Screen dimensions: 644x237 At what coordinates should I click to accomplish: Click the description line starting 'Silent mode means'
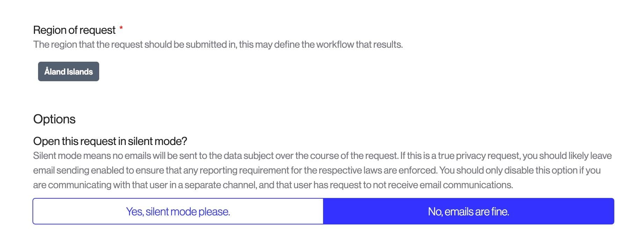[x=322, y=156]
